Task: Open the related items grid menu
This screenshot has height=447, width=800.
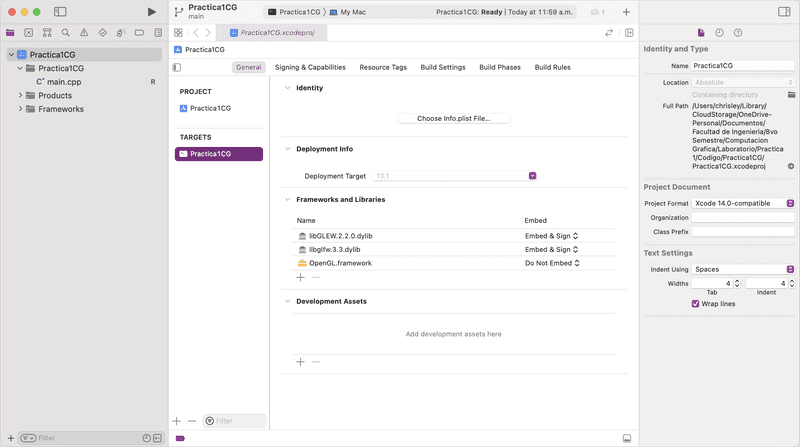Action: coord(178,33)
